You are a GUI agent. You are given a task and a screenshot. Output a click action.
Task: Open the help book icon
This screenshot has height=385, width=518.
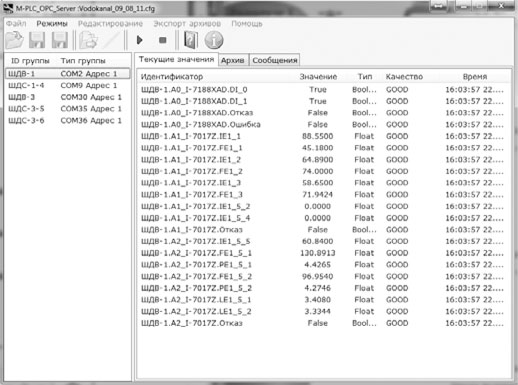[x=191, y=40]
